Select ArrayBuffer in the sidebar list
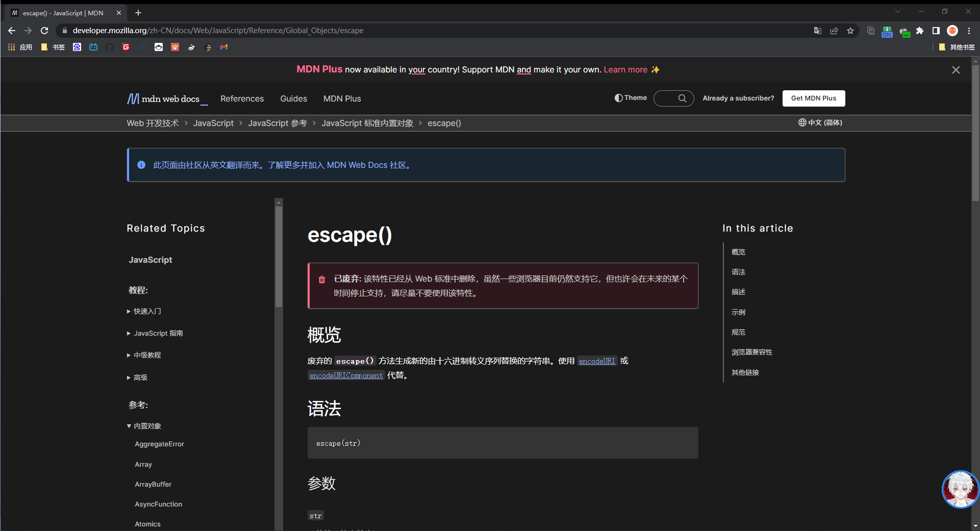This screenshot has height=531, width=980. point(153,484)
